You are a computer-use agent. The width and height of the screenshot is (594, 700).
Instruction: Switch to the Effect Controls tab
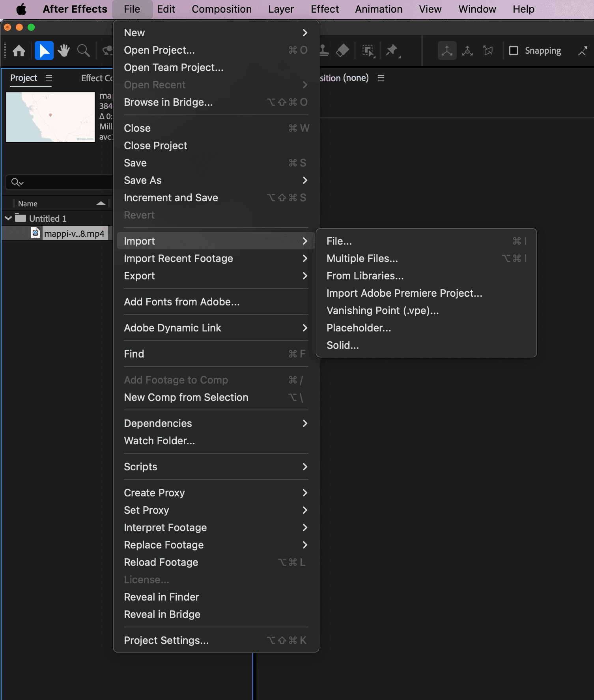(x=97, y=78)
